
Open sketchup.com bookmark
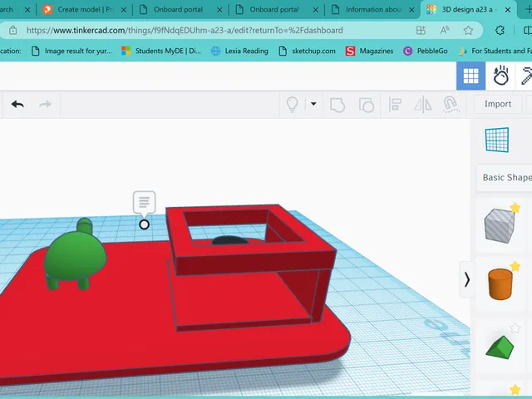307,51
